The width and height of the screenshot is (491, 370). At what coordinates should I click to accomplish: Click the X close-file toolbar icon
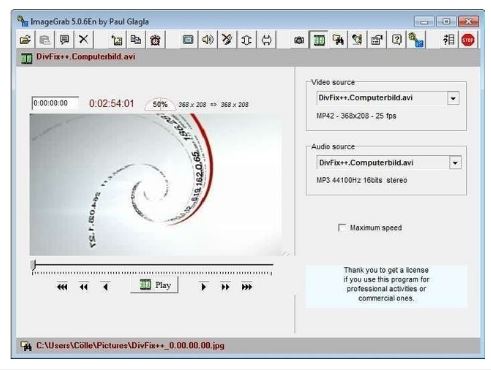coord(84,40)
